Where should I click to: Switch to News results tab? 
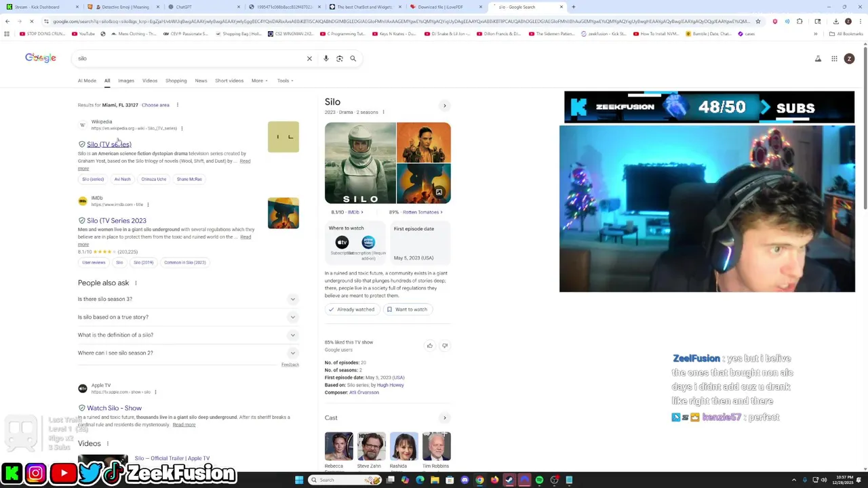click(201, 81)
